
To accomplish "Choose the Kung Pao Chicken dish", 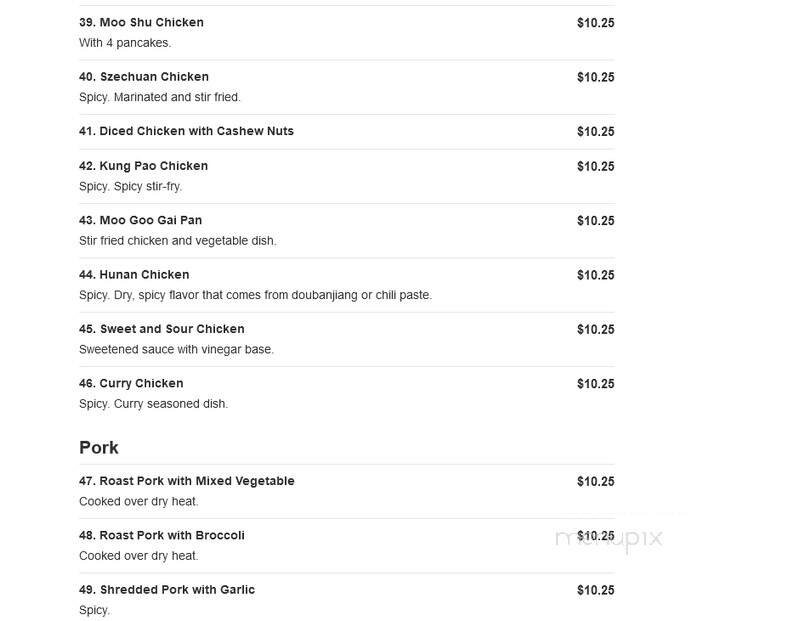I will [x=143, y=166].
